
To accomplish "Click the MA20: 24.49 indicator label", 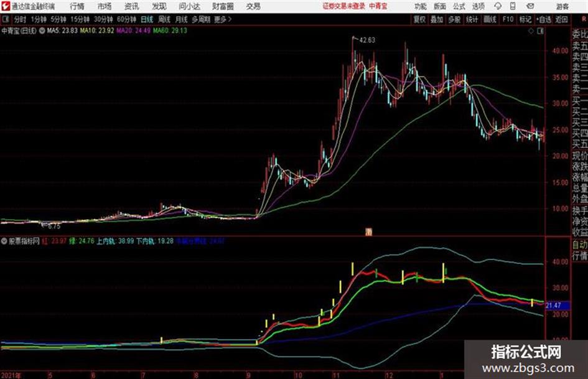I will coord(133,30).
